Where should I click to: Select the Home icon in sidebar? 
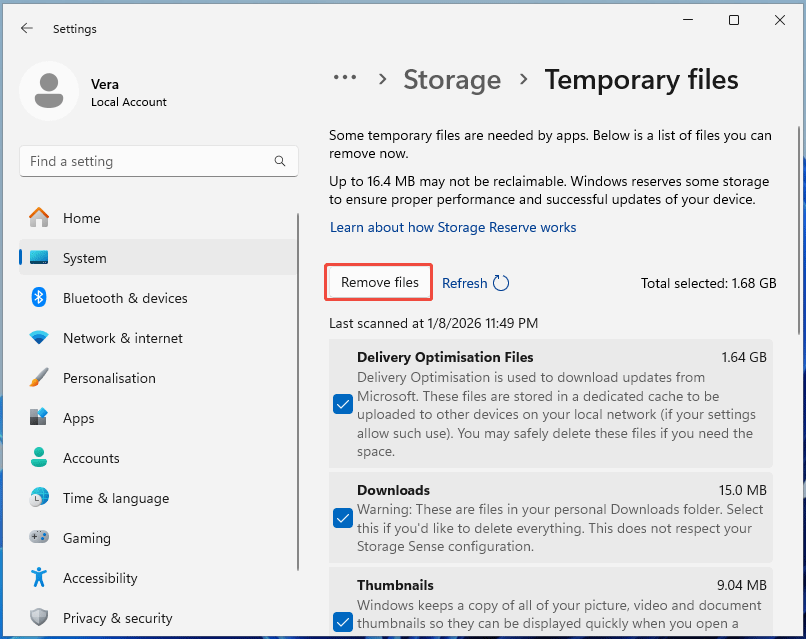click(x=40, y=218)
